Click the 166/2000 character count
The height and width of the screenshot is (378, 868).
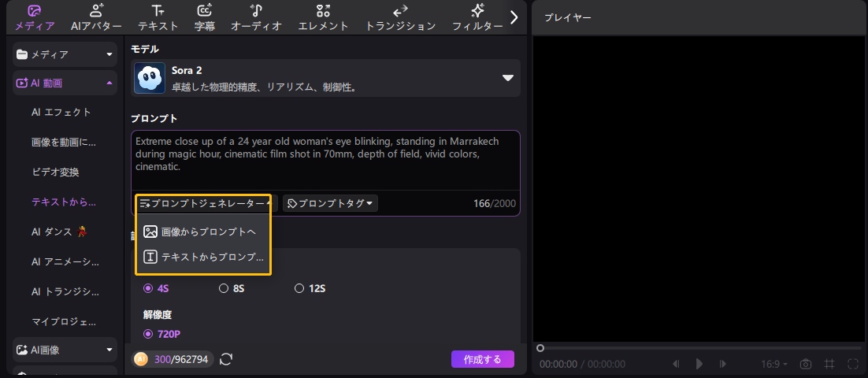[x=495, y=204]
